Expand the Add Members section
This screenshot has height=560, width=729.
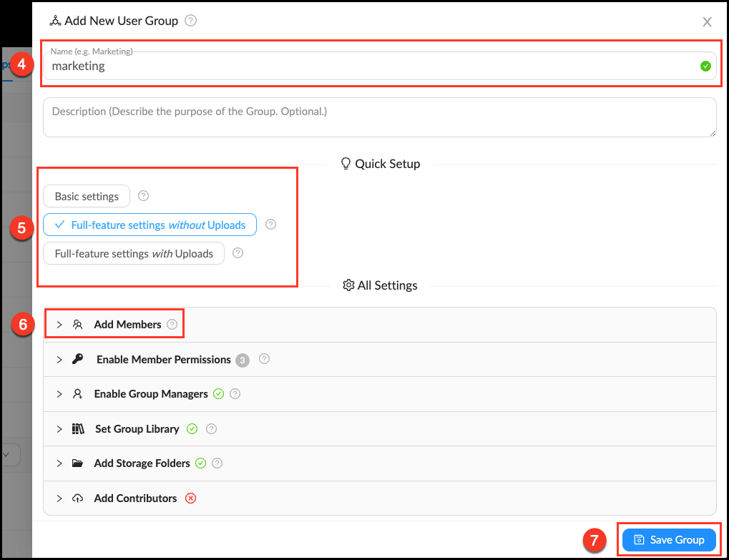pyautogui.click(x=127, y=325)
